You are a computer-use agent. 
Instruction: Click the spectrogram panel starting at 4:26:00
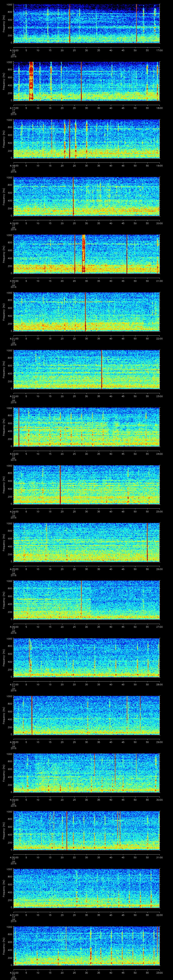click(x=86, y=600)
